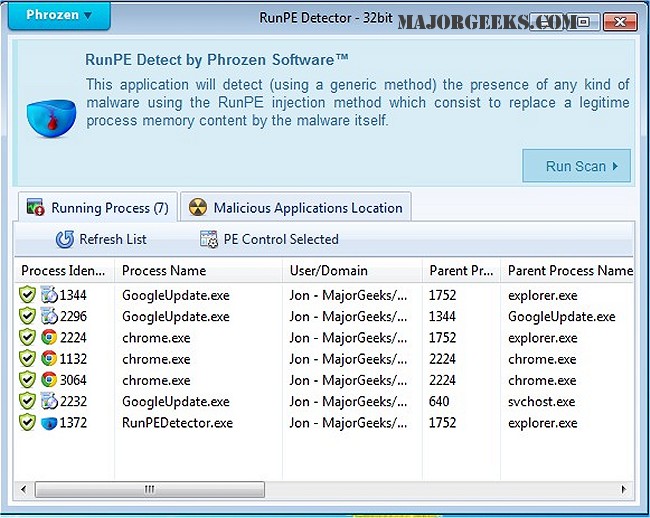The image size is (650, 518).
Task: Click PE Control Selected
Action: [x=269, y=239]
